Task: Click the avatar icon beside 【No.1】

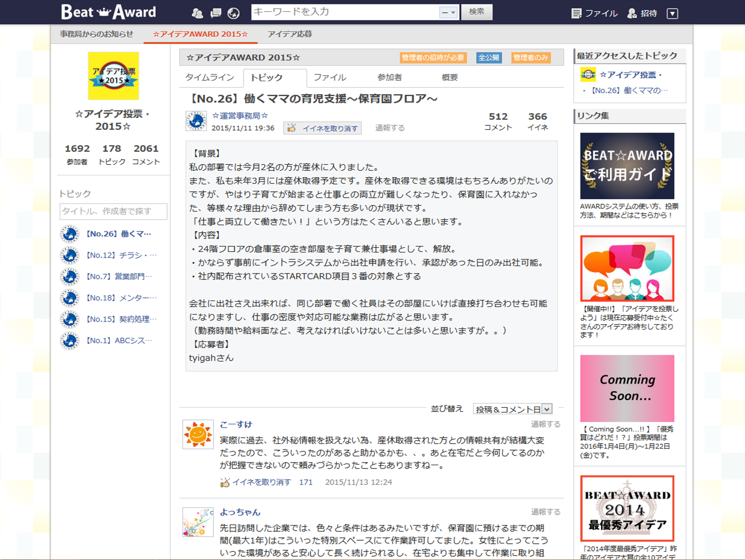Action: 69,340
